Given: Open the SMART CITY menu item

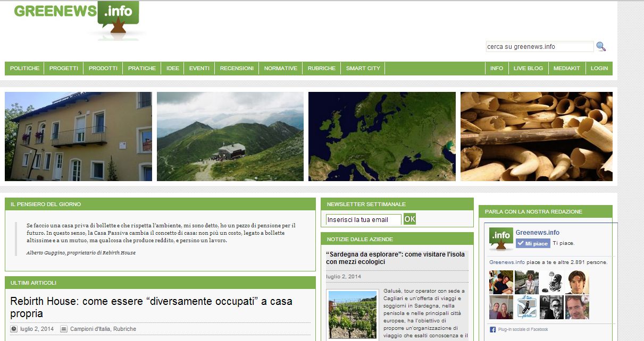Looking at the screenshot, I should pos(363,69).
